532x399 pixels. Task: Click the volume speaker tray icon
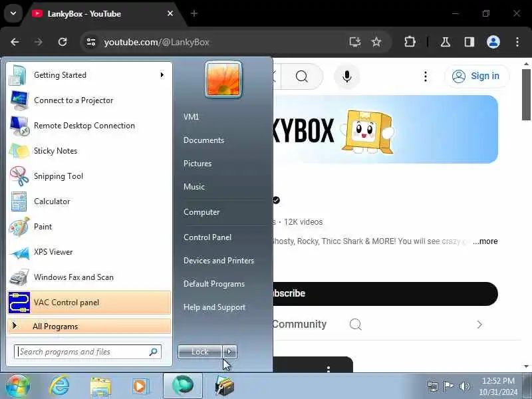tap(464, 386)
